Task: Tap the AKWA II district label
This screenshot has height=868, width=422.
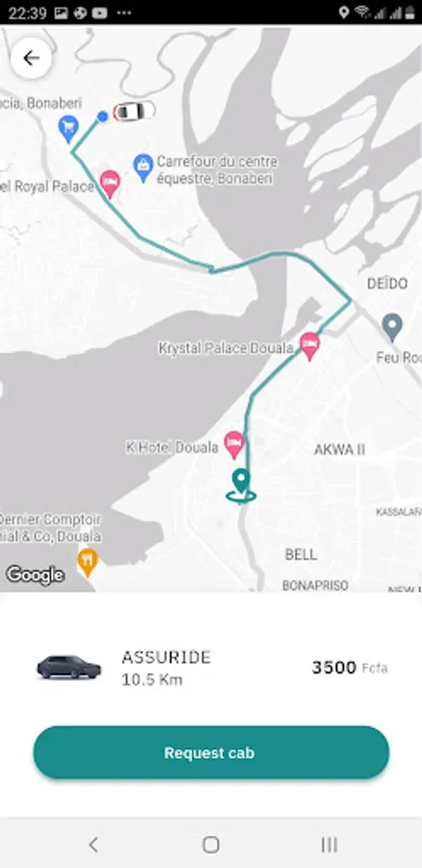Action: [x=339, y=449]
